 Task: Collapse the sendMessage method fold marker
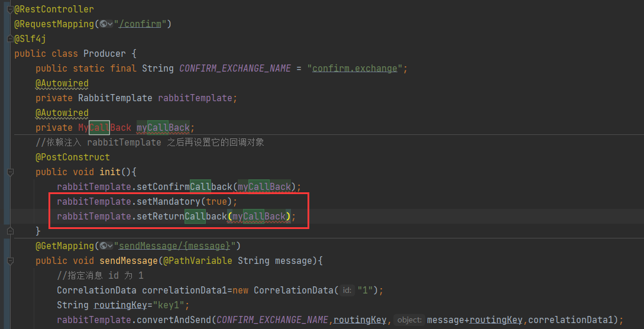tap(10, 261)
